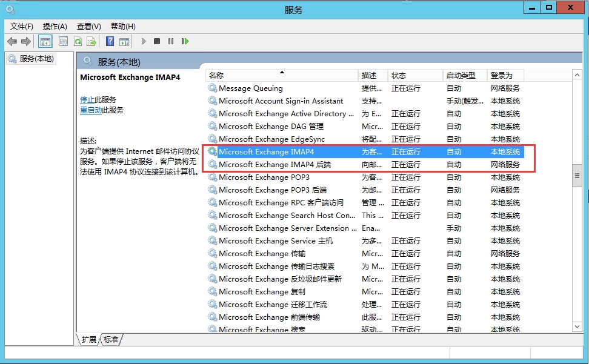The width and height of the screenshot is (589, 364).
Task: Click 手动(触发... startup type cell
Action: point(465,101)
